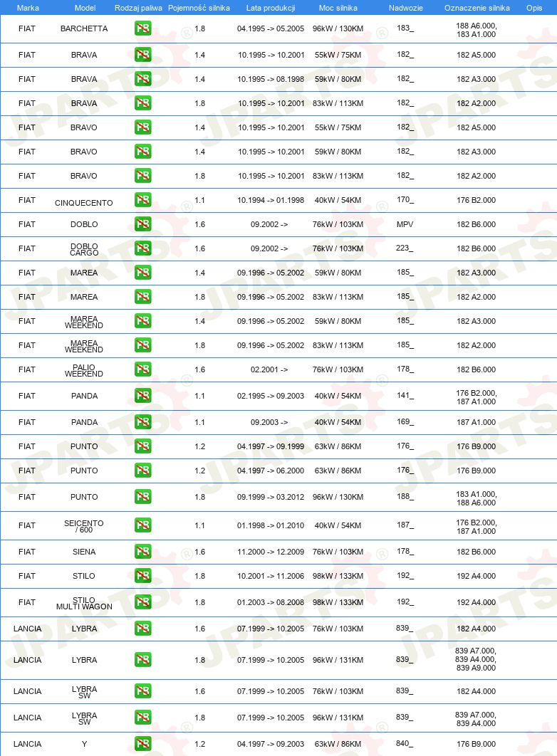Click fuel icon for BRAVA 59kW / 80KM row
The width and height of the screenshot is (557, 756).
[x=142, y=78]
